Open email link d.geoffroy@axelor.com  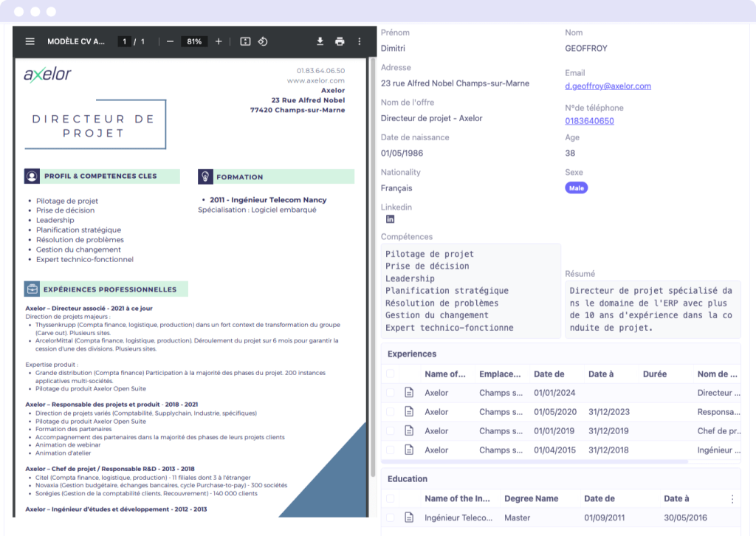(x=608, y=86)
